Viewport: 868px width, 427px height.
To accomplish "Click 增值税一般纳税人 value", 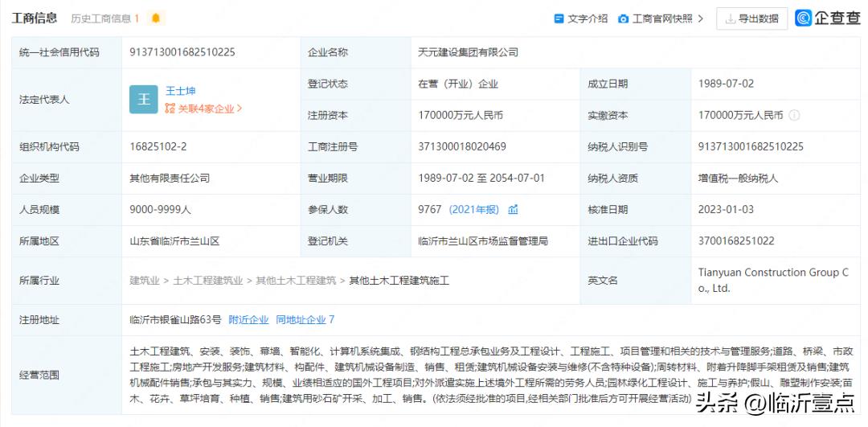I will click(739, 179).
